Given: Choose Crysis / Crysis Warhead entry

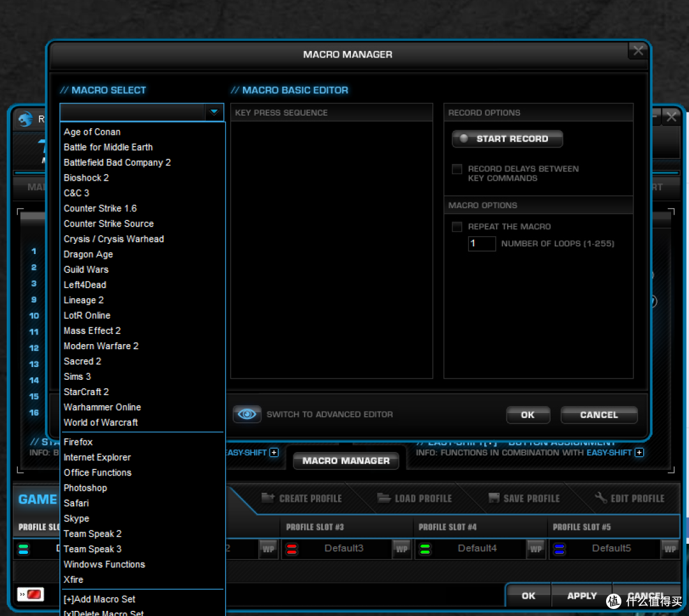Looking at the screenshot, I should (114, 239).
